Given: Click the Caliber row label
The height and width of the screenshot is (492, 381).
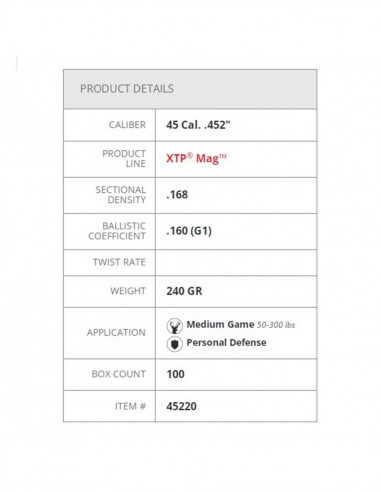Looking at the screenshot, I should 127,125.
